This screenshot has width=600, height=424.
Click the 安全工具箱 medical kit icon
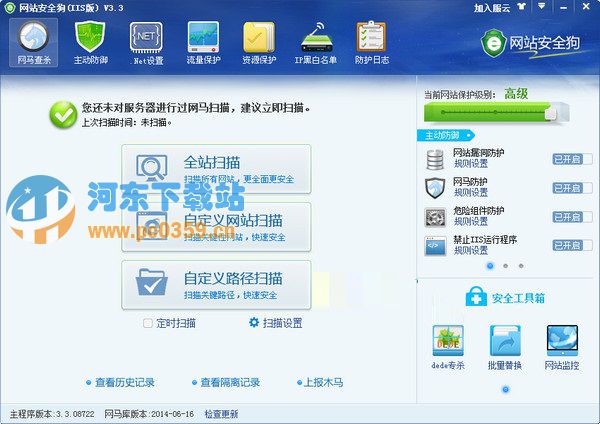click(x=476, y=297)
